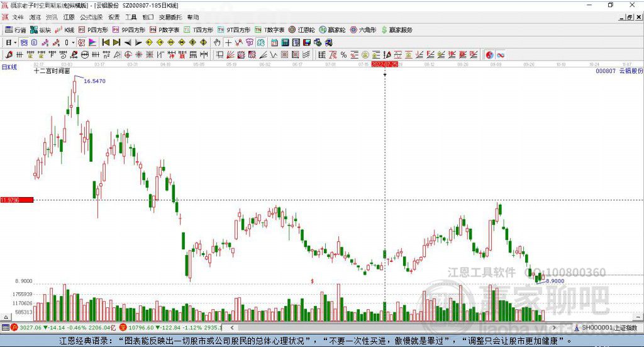The image size is (644, 347).
Task: Jump to last bar icon
Action: point(116,42)
